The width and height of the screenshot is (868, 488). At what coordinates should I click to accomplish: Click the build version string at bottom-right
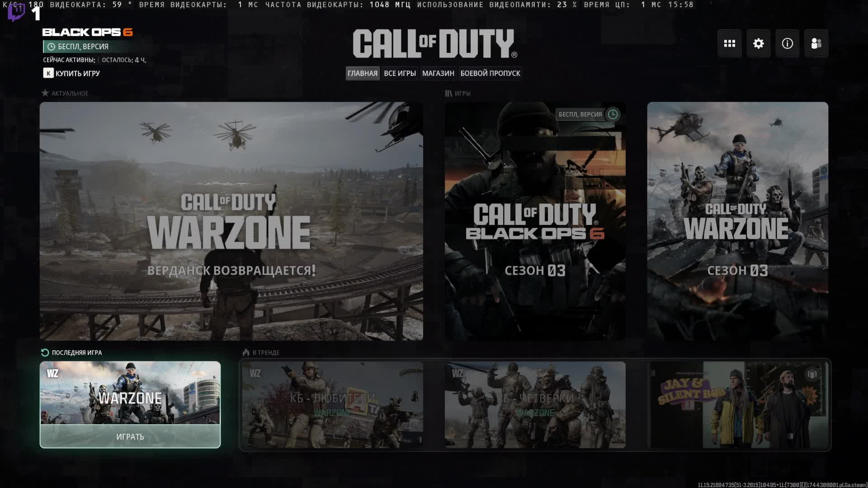coord(782,485)
